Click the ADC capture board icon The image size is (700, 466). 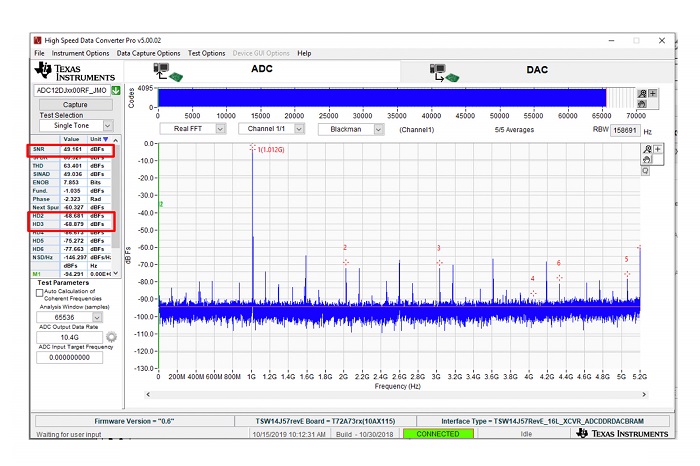click(x=167, y=72)
